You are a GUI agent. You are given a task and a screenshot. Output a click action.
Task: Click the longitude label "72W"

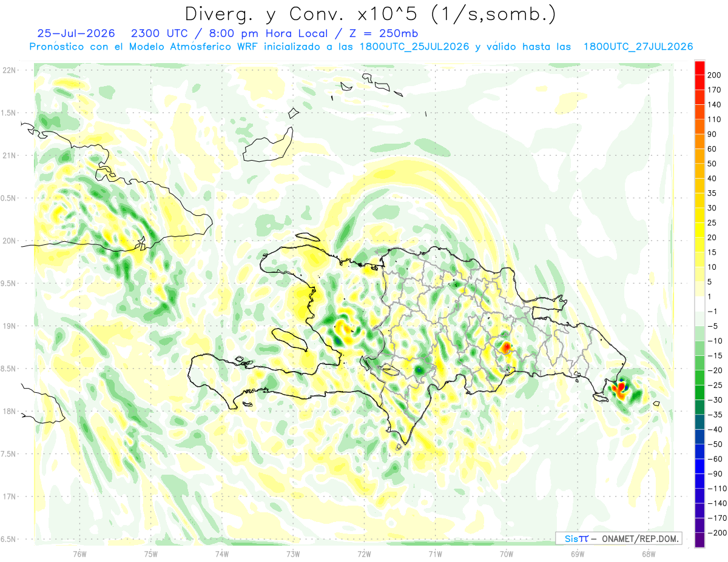(x=364, y=554)
